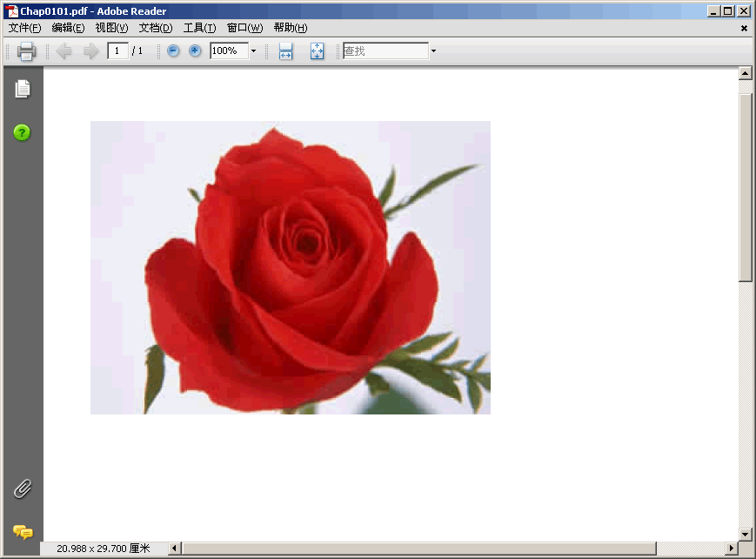Click the horizontal scrollbar right arrow
Viewport: 756px width, 559px height.
[732, 549]
